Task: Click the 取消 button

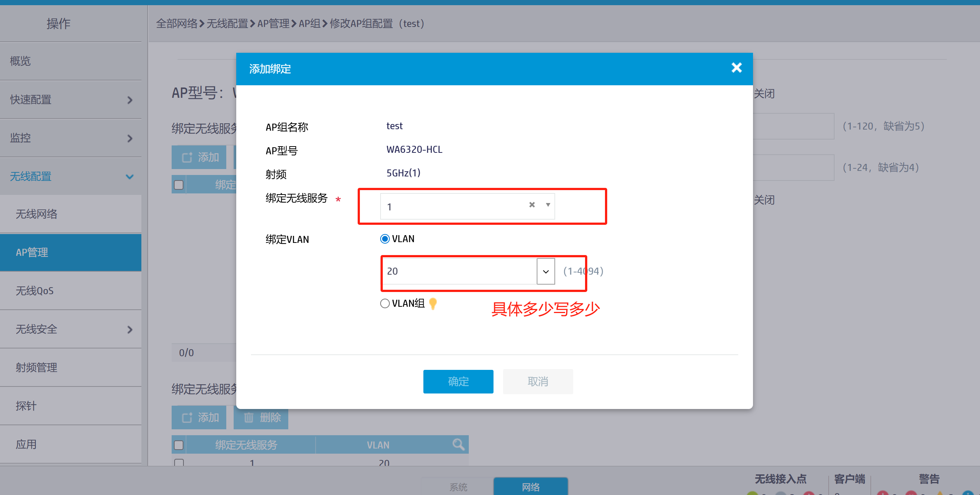Action: coord(537,381)
